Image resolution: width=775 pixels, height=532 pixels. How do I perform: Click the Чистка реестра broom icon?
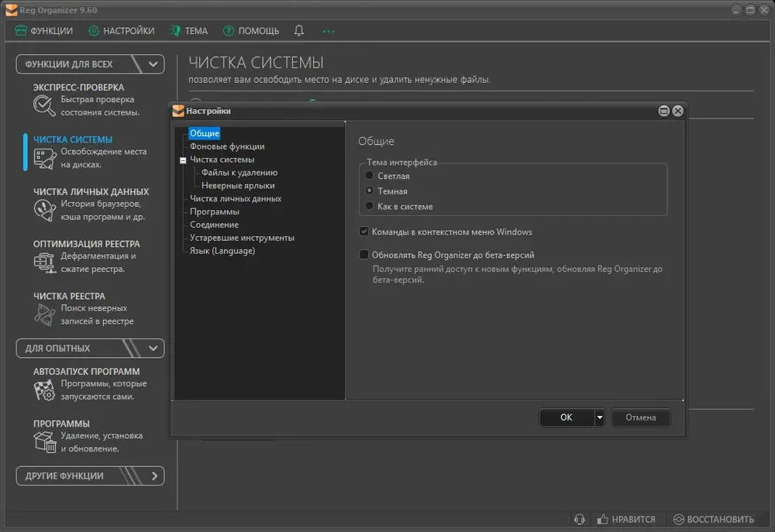pos(44,314)
